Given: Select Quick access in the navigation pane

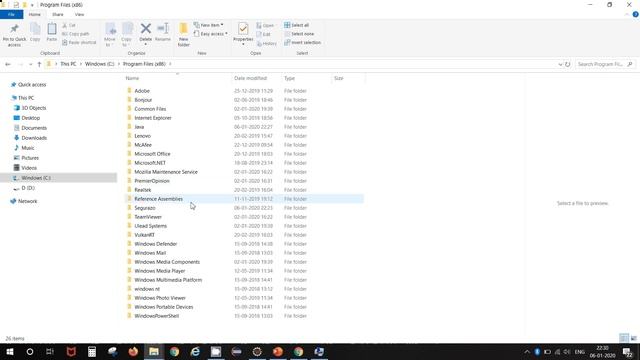Looking at the screenshot, I should (x=32, y=84).
